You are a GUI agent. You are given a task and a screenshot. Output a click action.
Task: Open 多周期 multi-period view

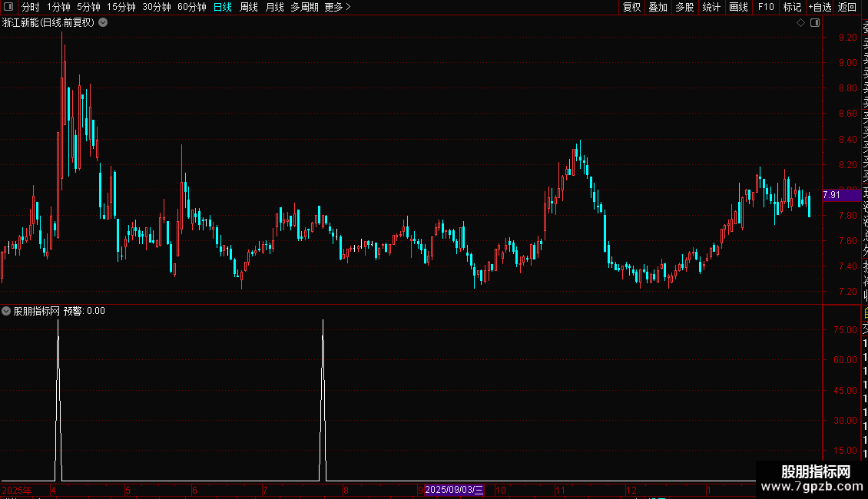(304, 7)
